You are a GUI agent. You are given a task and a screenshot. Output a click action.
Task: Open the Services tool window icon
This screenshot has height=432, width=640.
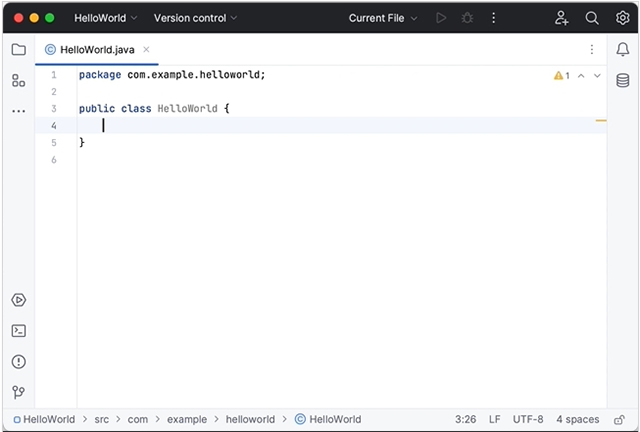click(x=18, y=300)
